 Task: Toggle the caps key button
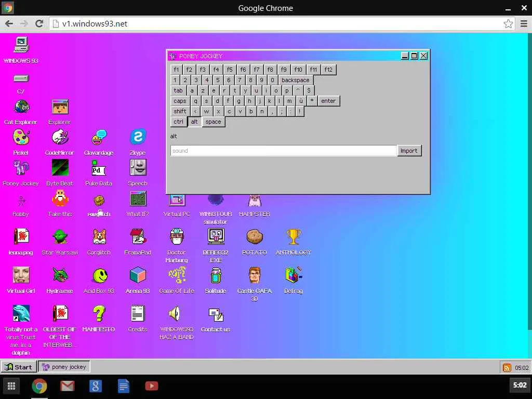[x=179, y=101]
